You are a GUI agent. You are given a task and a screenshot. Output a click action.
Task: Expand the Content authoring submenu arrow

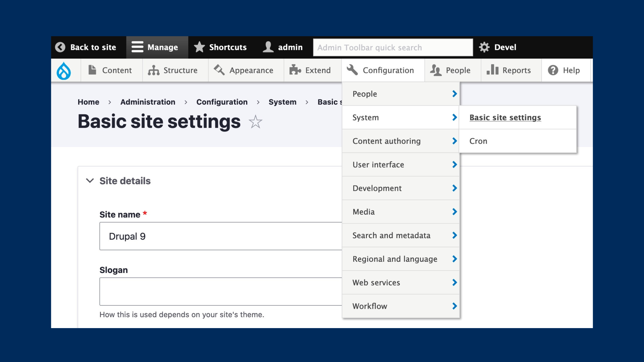tap(455, 141)
